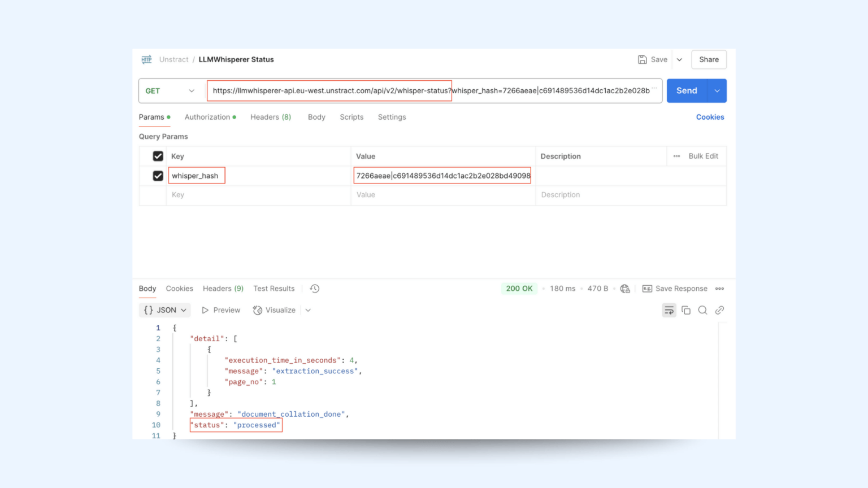868x488 pixels.
Task: Toggle the select-all params checkbox
Action: [x=158, y=156]
